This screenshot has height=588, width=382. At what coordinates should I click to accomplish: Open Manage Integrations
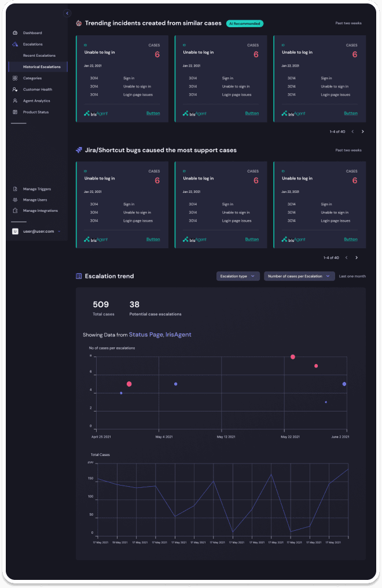40,211
